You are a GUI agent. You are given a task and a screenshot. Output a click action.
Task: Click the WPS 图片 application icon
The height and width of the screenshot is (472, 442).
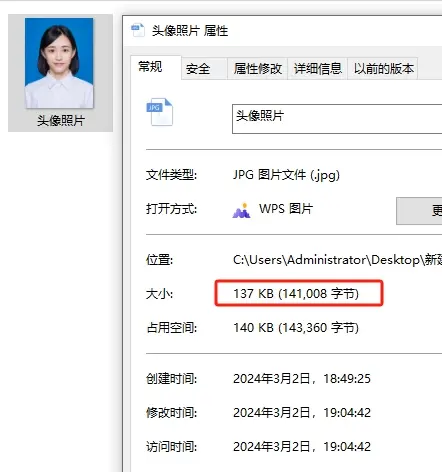tap(241, 210)
